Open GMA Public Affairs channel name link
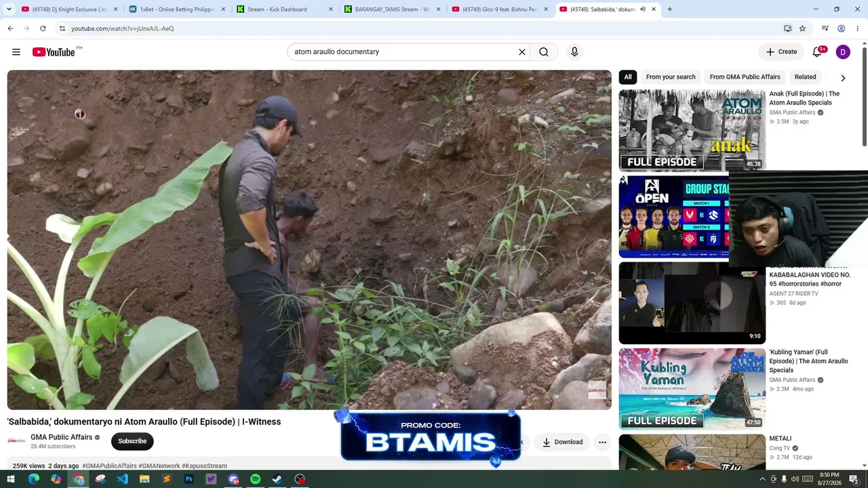This screenshot has width=868, height=488. click(62, 437)
